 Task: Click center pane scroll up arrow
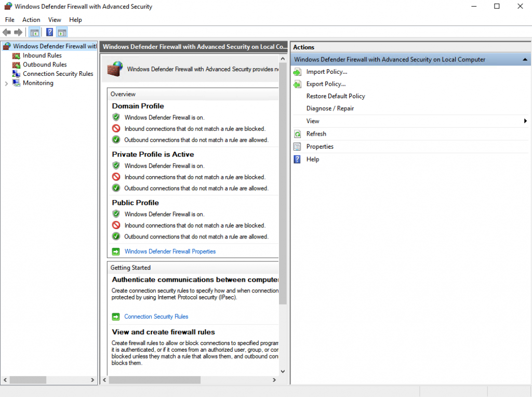point(283,59)
